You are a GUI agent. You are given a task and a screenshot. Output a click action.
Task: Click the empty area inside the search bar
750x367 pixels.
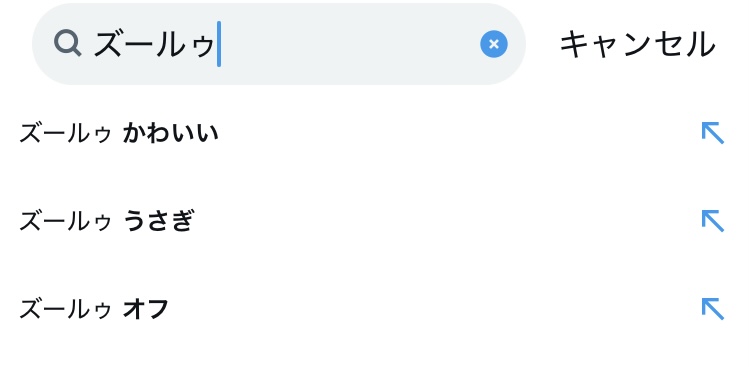(x=349, y=44)
